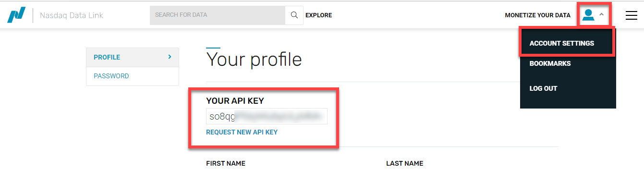Click the Last Name label
The height and width of the screenshot is (182, 644).
pos(404,163)
